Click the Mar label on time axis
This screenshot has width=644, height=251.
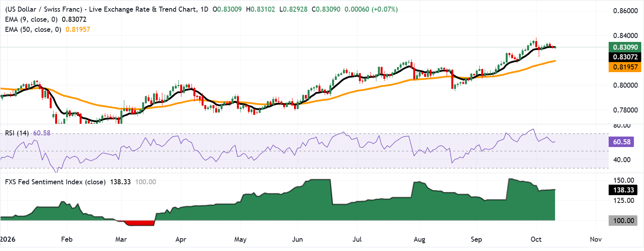(x=121, y=239)
